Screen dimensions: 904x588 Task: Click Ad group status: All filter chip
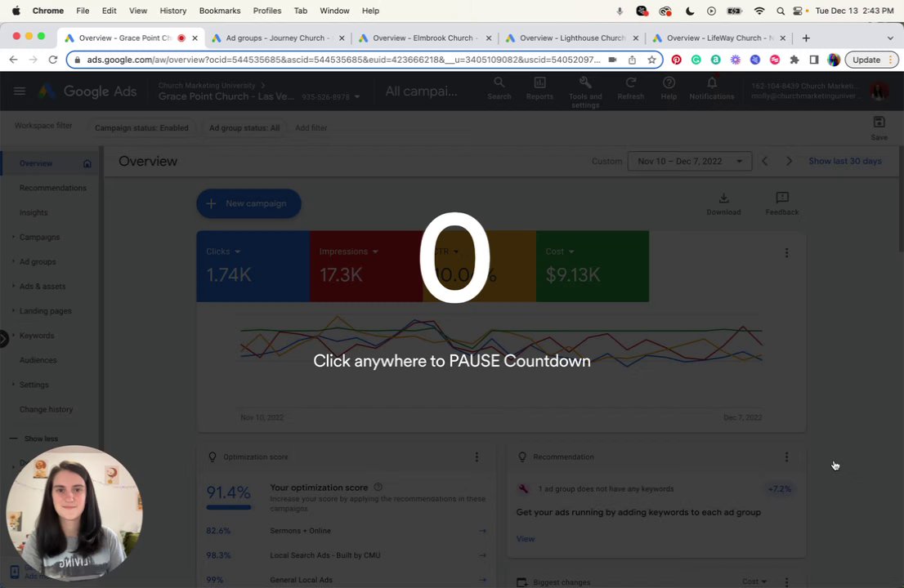(244, 128)
